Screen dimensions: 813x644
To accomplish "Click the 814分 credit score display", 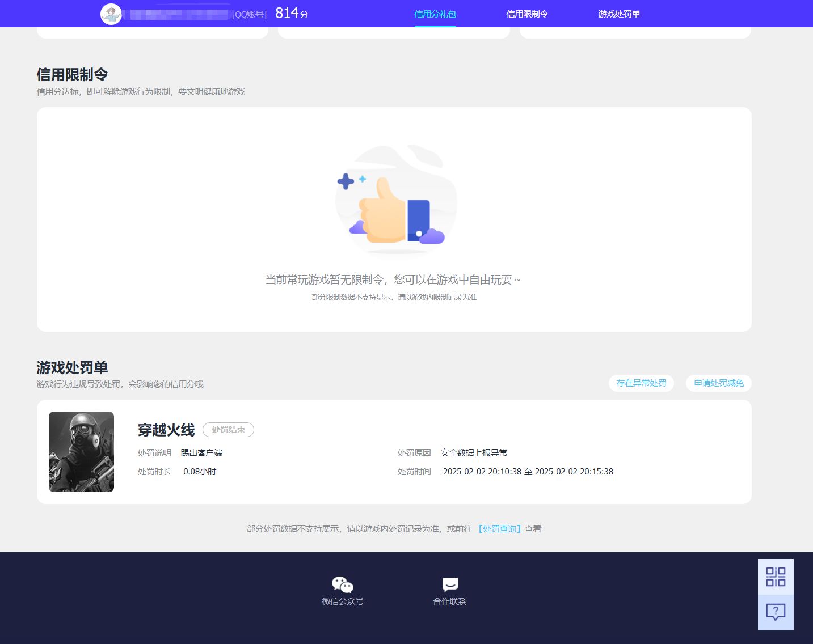I will click(x=289, y=12).
